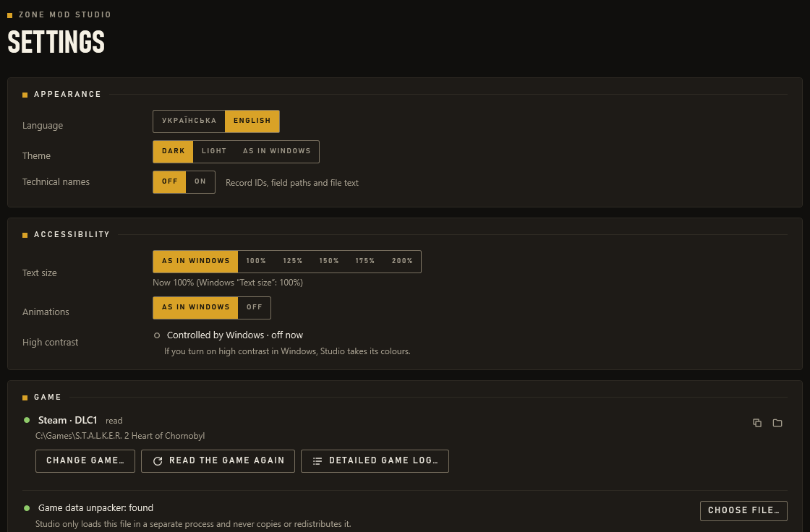Click the Accessibility section heading
810x532 pixels.
coord(72,234)
